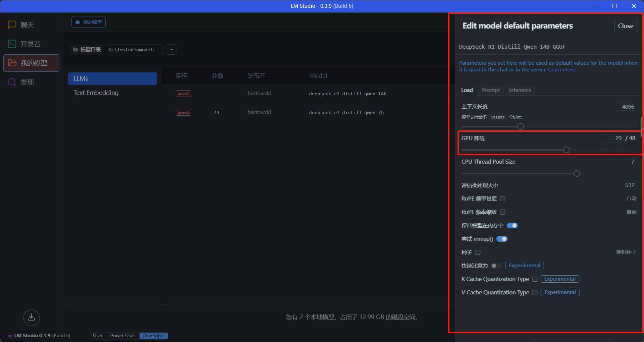Click the 架构 column header

click(x=181, y=76)
